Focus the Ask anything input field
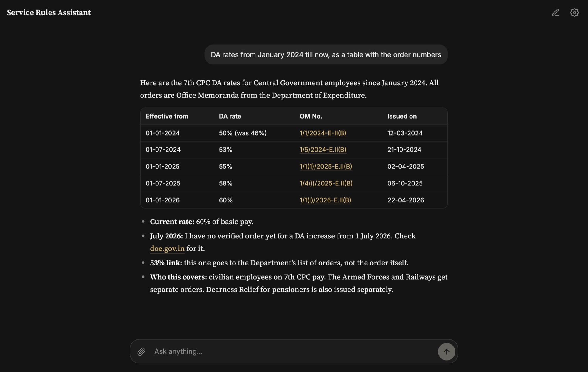This screenshot has height=372, width=588. tap(294, 351)
